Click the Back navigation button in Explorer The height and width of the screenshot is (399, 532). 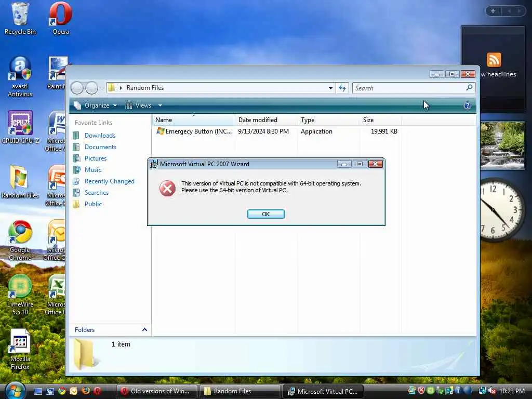(x=77, y=88)
